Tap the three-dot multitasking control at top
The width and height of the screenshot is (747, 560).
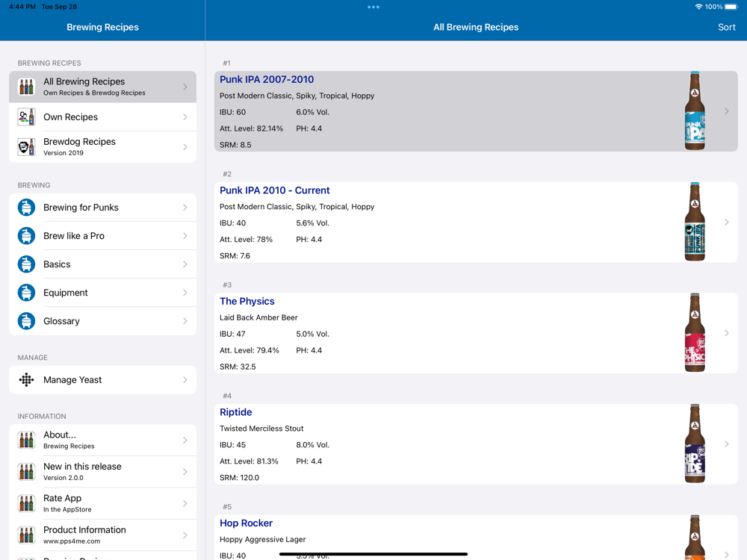(x=373, y=7)
